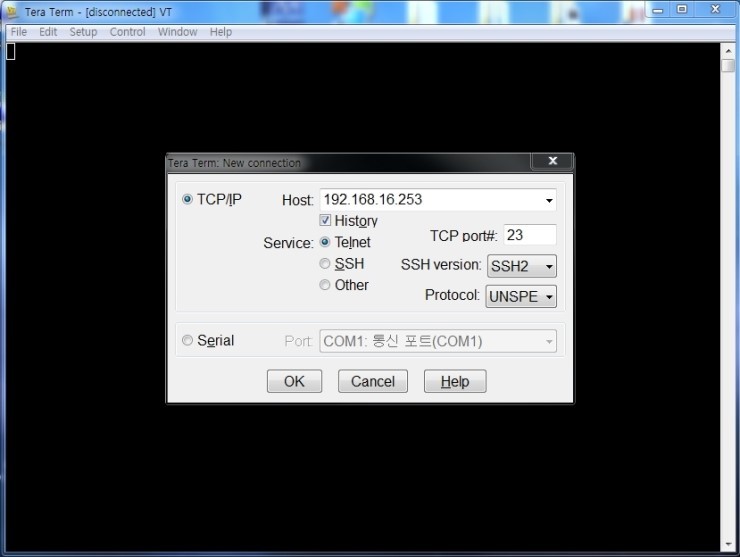The height and width of the screenshot is (557, 740).
Task: Select the Serial radio button
Action: point(187,340)
